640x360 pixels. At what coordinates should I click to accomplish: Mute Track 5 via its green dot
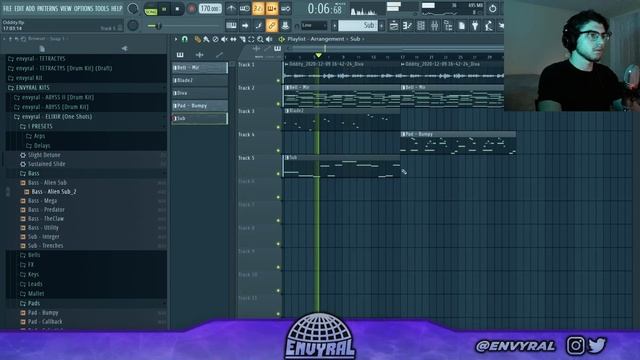click(x=279, y=173)
